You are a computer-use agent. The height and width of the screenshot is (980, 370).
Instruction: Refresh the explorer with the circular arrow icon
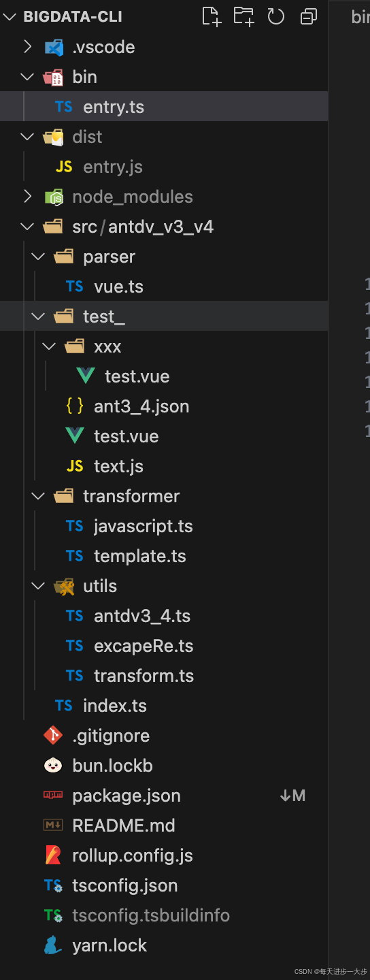(275, 16)
